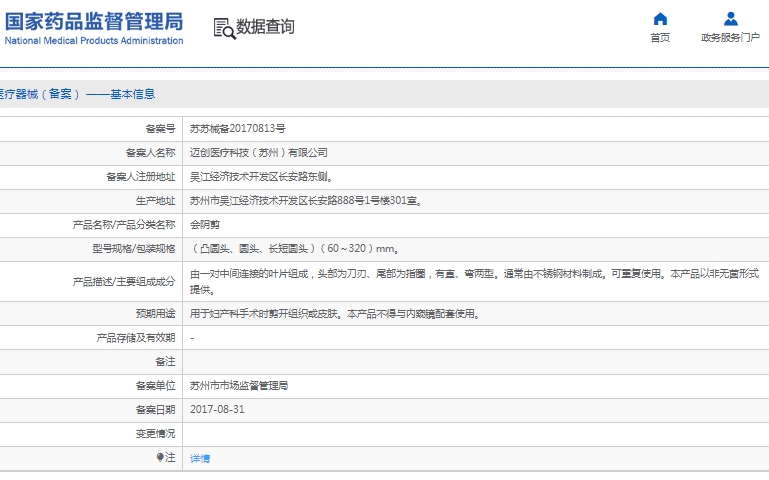Click the 政务服务门户 text link
This screenshot has height=480, width=769.
(730, 38)
